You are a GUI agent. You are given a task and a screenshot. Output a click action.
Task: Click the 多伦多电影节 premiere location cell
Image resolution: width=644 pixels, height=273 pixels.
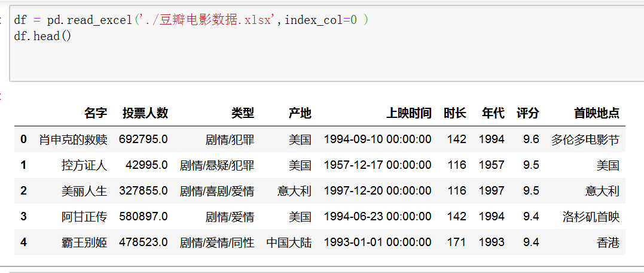point(585,139)
